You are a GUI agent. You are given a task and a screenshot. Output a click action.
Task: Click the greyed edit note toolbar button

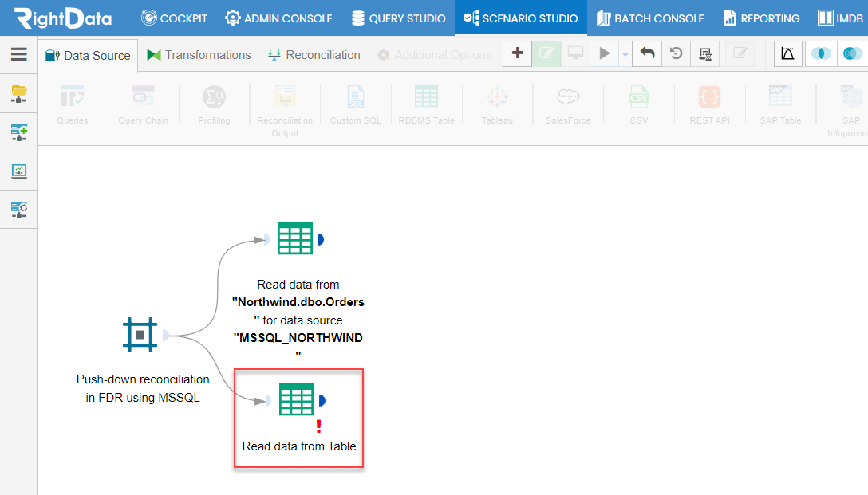pyautogui.click(x=740, y=53)
